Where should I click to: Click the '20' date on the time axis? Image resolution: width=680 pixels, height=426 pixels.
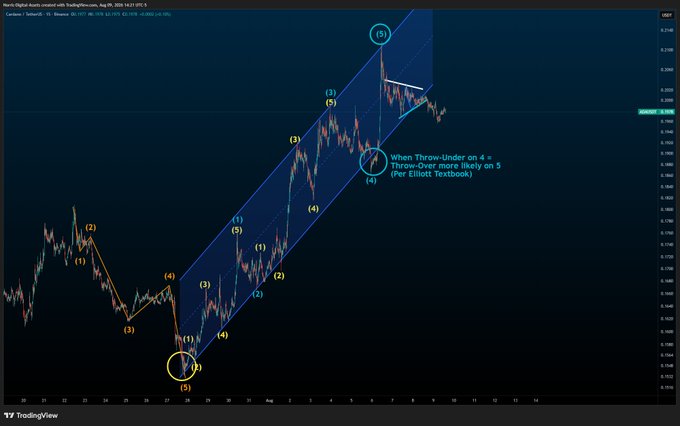pyautogui.click(x=23, y=401)
